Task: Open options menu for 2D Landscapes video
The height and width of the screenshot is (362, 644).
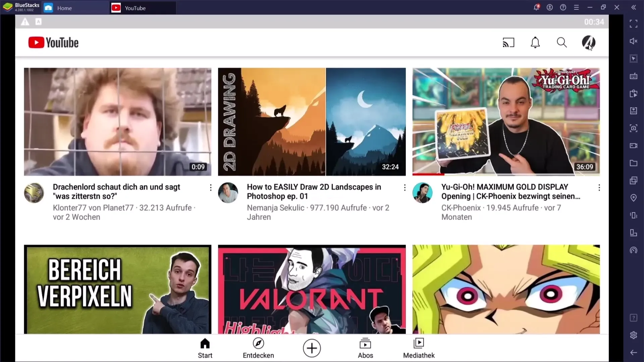Action: 405,188
